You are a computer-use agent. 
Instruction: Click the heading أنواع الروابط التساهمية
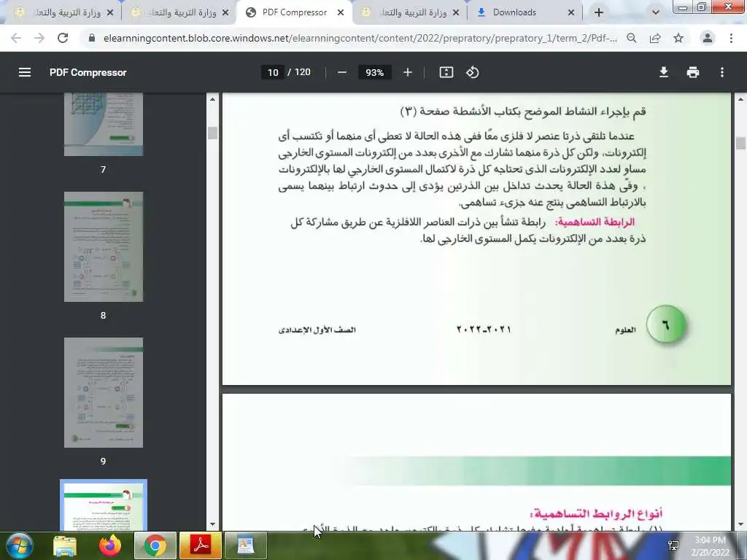click(x=596, y=513)
